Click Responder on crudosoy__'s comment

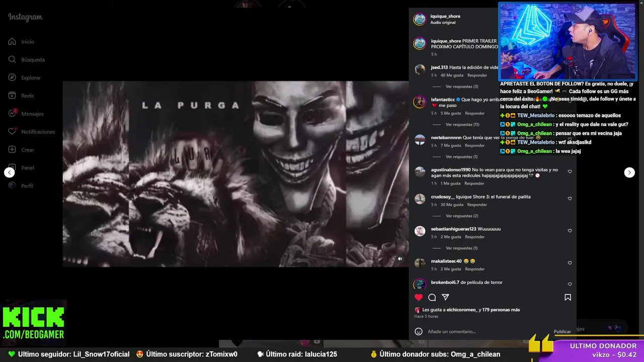[x=477, y=205]
